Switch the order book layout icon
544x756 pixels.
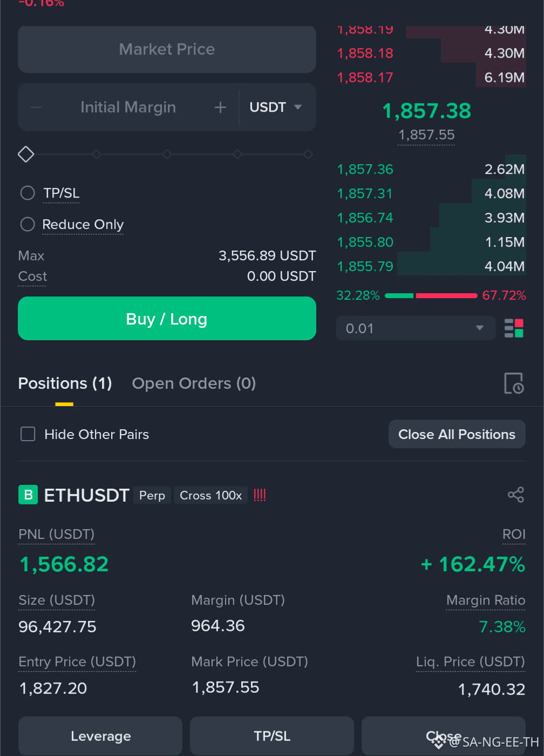[x=514, y=328]
